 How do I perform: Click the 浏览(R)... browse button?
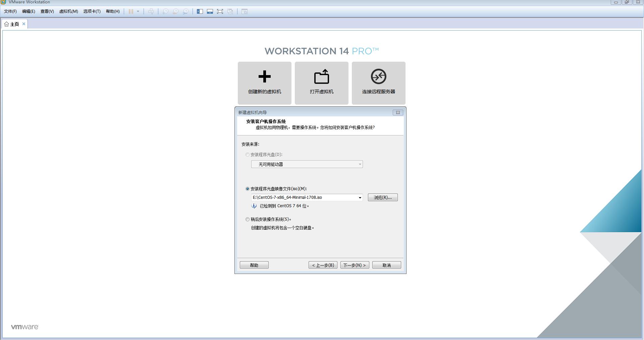coord(383,197)
